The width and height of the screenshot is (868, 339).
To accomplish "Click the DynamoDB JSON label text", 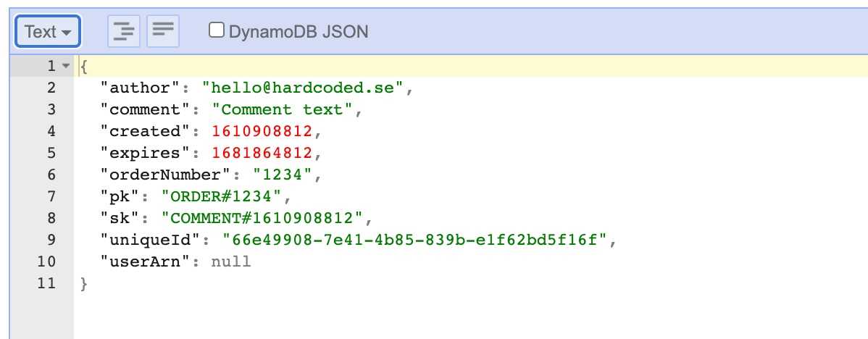I will pyautogui.click(x=299, y=32).
